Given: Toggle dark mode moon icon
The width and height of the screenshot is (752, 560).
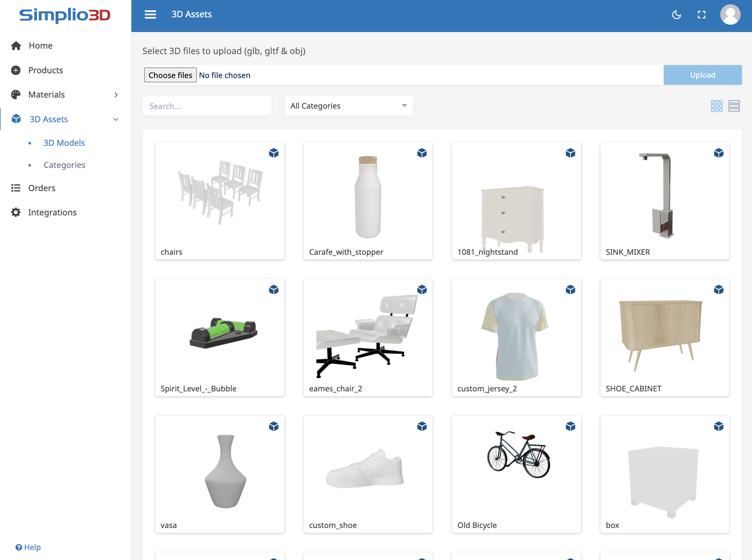Looking at the screenshot, I should (x=677, y=15).
